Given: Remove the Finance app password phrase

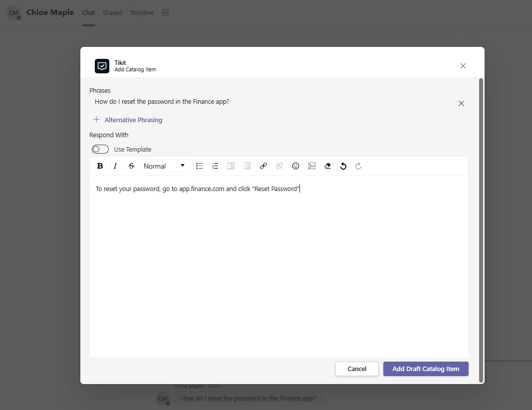Looking at the screenshot, I should tap(461, 103).
